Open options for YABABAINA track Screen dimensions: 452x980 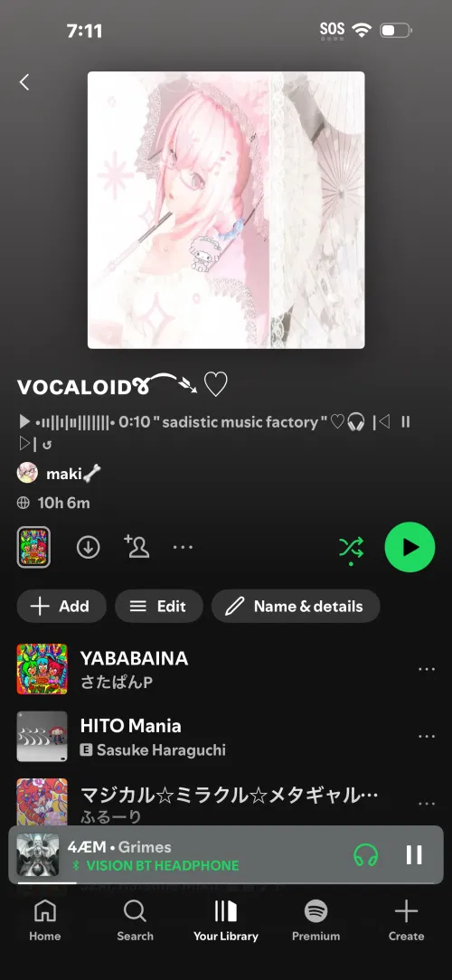click(427, 669)
